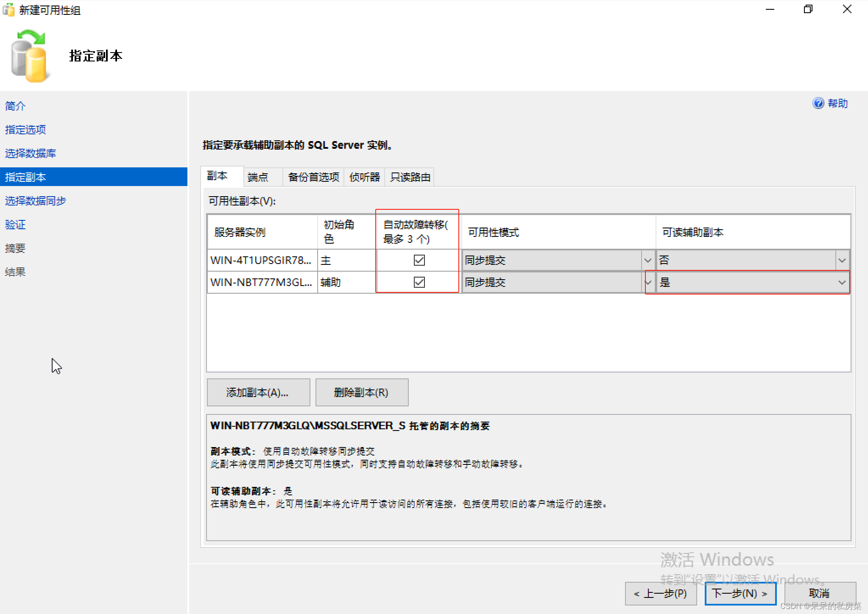Open availability mode dropdown for primary replica
Screen dimensions: 868x614
(x=648, y=260)
